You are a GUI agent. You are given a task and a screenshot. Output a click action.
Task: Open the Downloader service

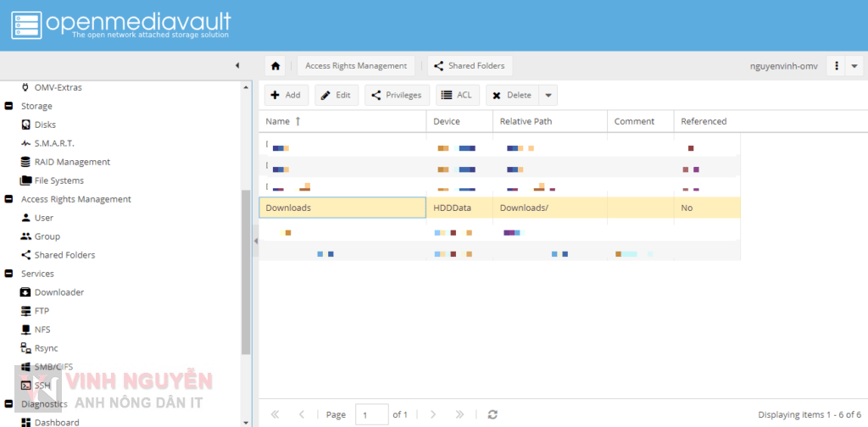[58, 292]
